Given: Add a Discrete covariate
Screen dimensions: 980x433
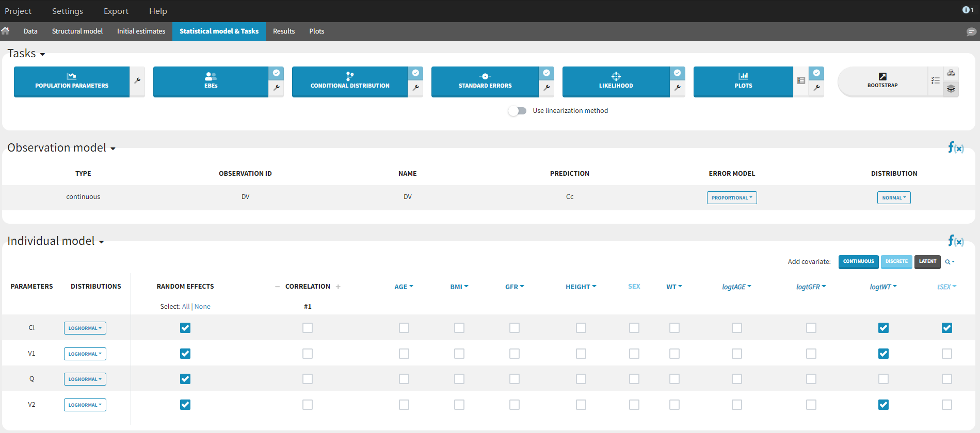Looking at the screenshot, I should 896,262.
